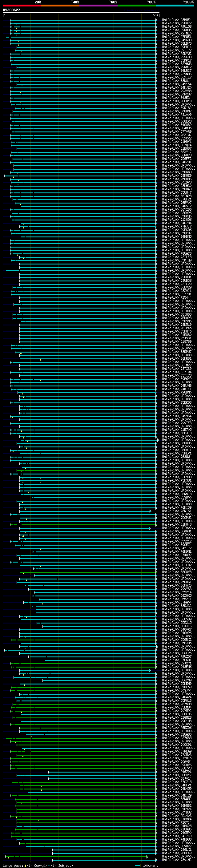The image size is (197, 868).
Task: Select UniRef100_B8XJF6 label
Action: point(177,626)
